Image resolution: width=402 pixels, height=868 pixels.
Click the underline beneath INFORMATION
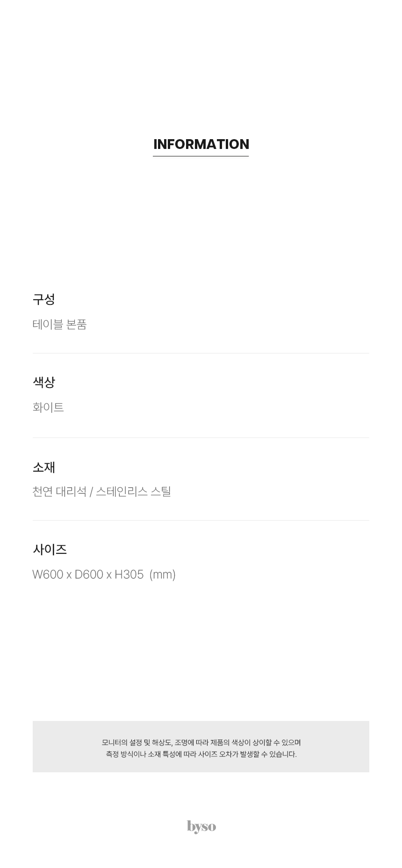click(201, 156)
